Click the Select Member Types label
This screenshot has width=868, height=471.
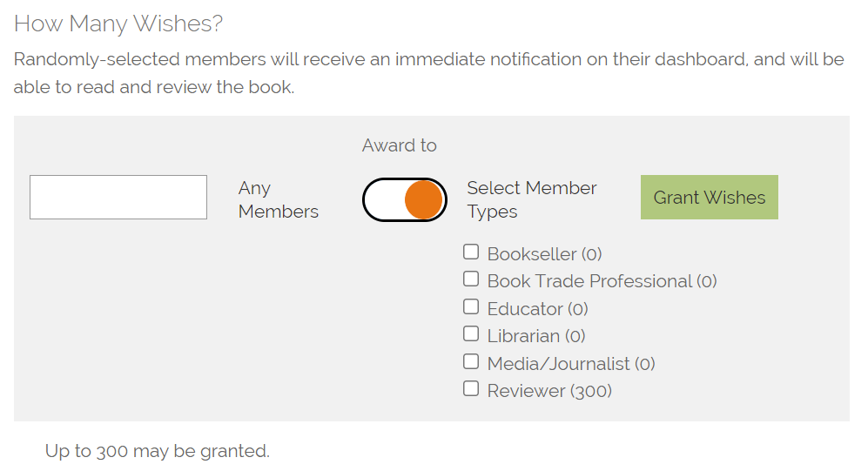click(x=531, y=200)
